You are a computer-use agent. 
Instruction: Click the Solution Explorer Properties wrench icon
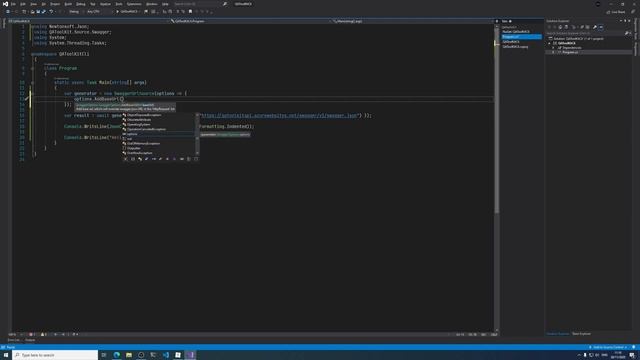(x=595, y=27)
